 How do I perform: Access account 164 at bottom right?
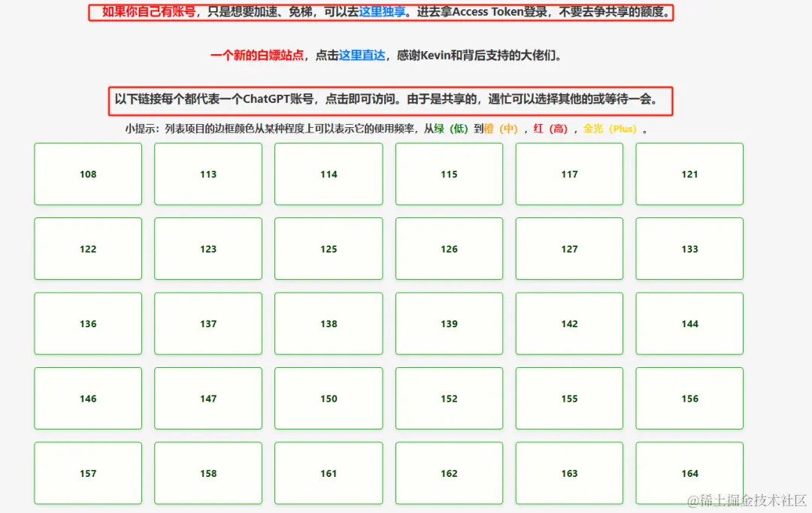tap(689, 473)
